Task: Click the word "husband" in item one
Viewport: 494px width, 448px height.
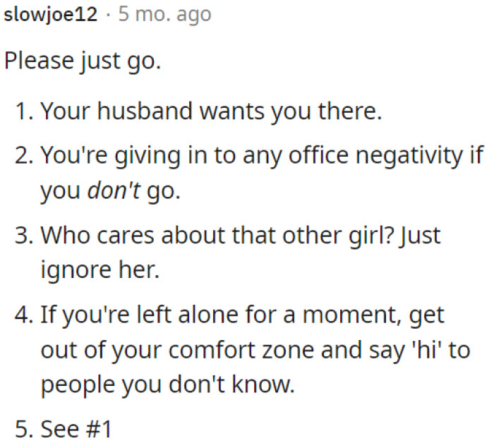Action: pyautogui.click(x=145, y=111)
